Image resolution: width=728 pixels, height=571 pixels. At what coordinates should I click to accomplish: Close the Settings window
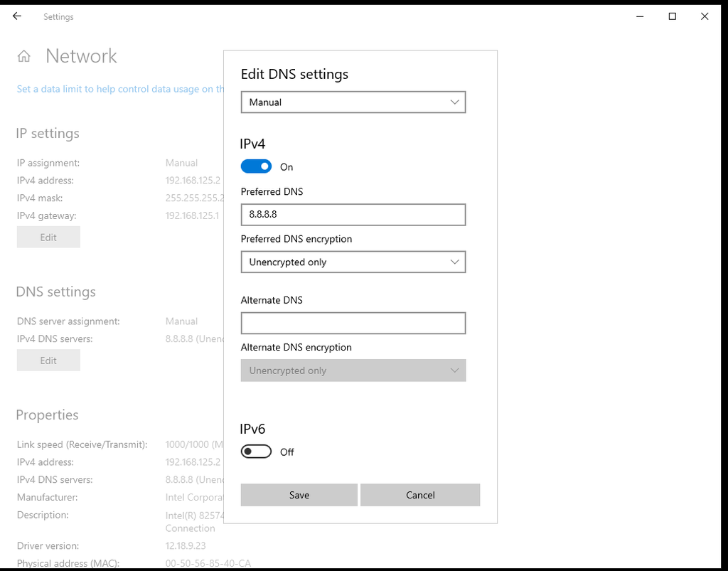[x=705, y=16]
